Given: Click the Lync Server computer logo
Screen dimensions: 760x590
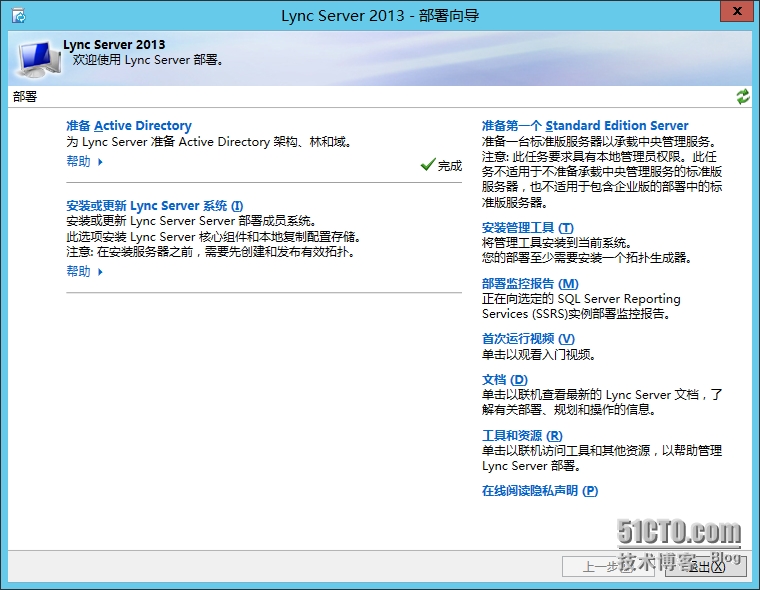Looking at the screenshot, I should click(39, 60).
